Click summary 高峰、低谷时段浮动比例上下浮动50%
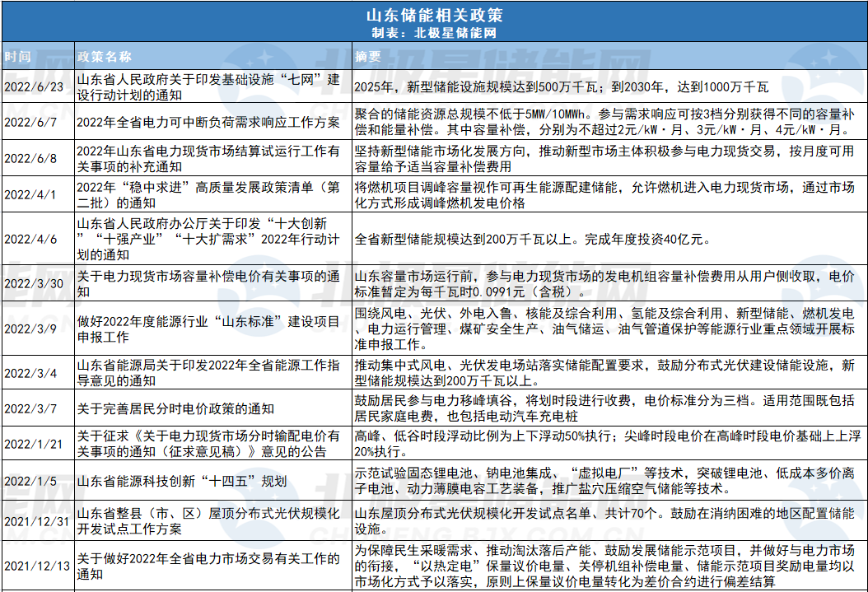 click(608, 444)
